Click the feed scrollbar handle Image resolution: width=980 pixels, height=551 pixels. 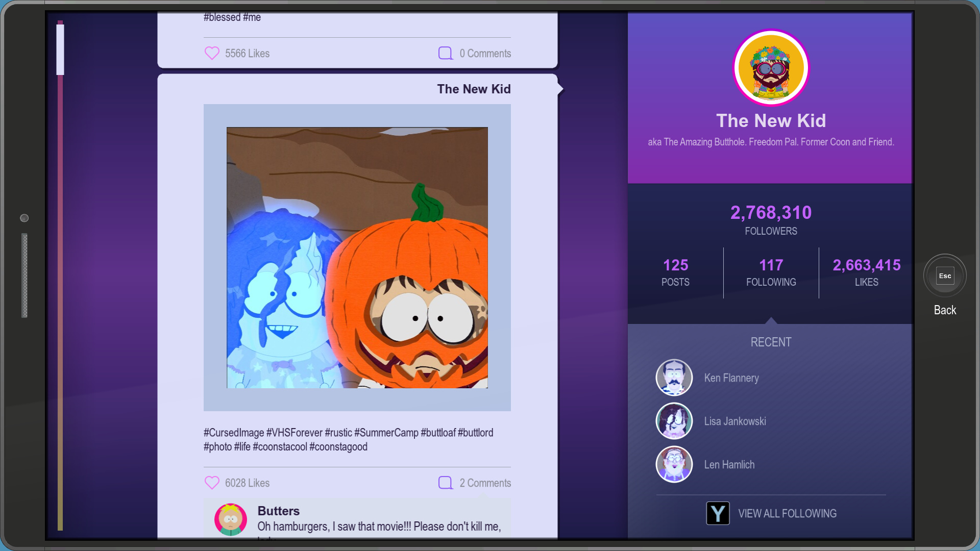coord(60,49)
